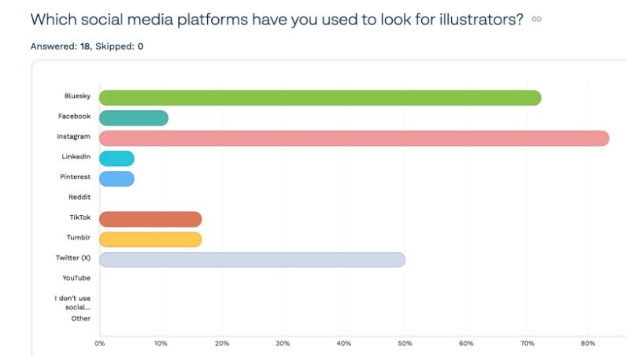
Task: Click the "I don't use social..." label
Action: coord(72,302)
